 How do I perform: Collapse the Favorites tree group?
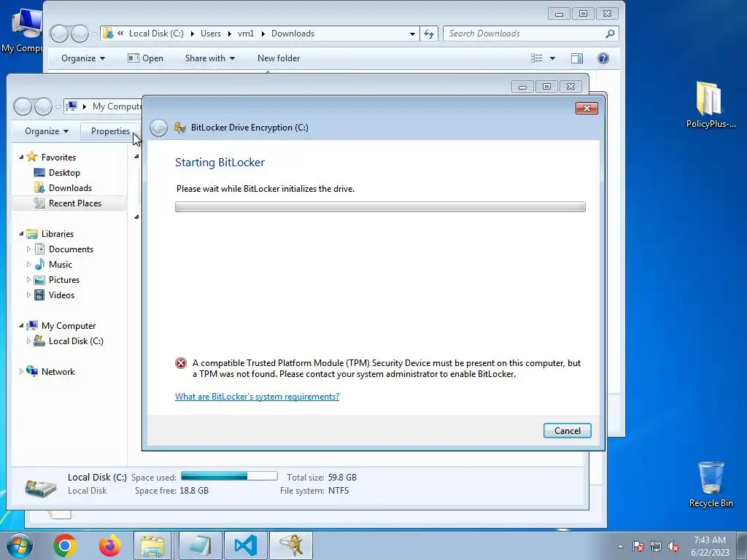[x=21, y=157]
